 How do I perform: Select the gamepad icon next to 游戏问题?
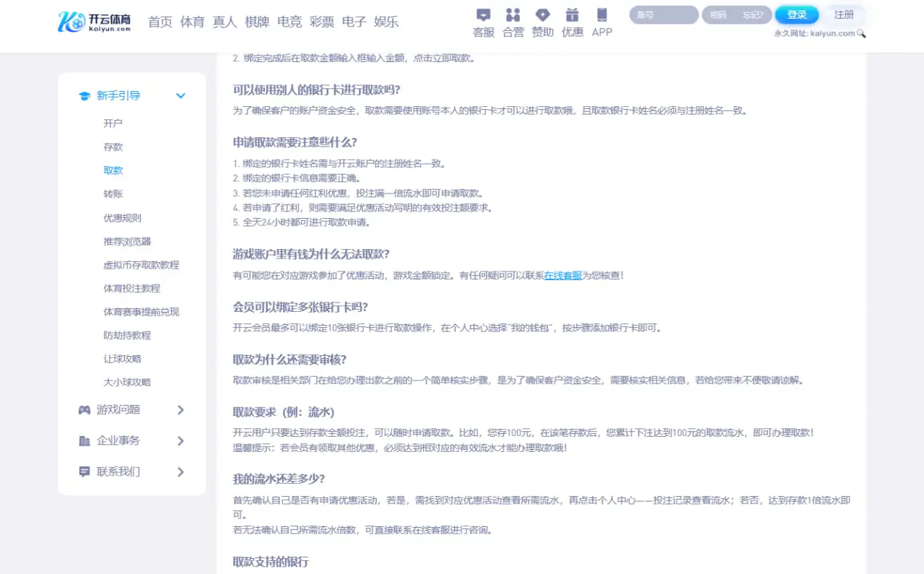83,410
